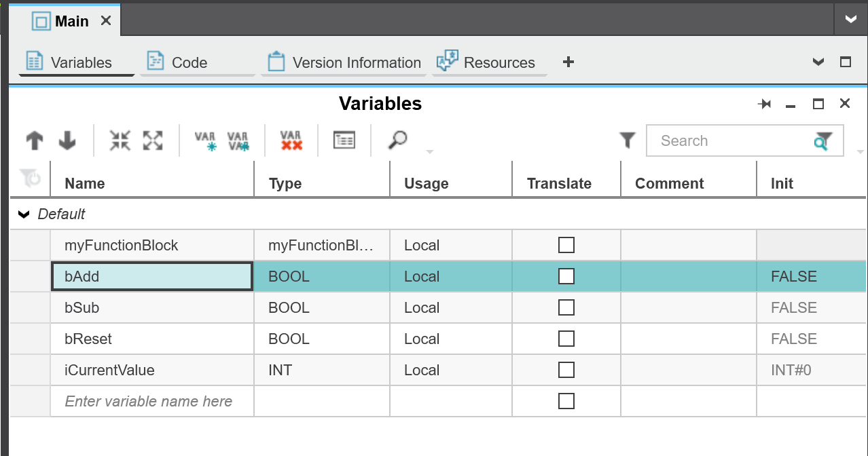Screen dimensions: 868x456
Task: Sort by the Comment column header
Action: click(689, 183)
